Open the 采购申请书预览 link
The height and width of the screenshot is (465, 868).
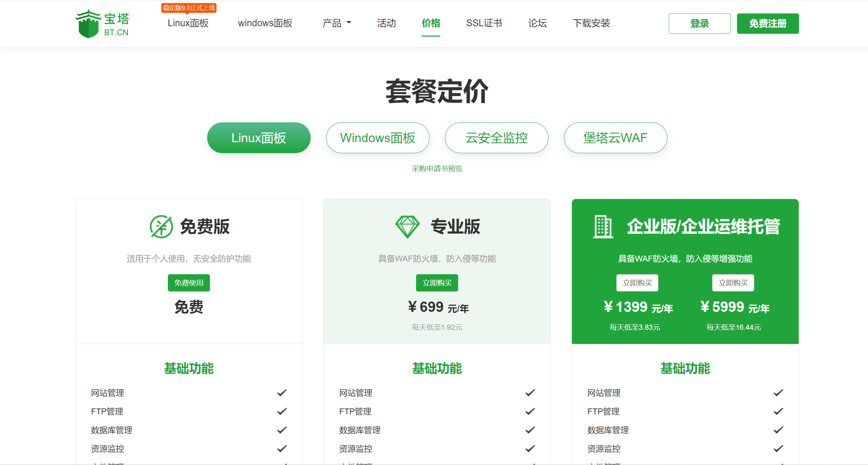tap(437, 169)
